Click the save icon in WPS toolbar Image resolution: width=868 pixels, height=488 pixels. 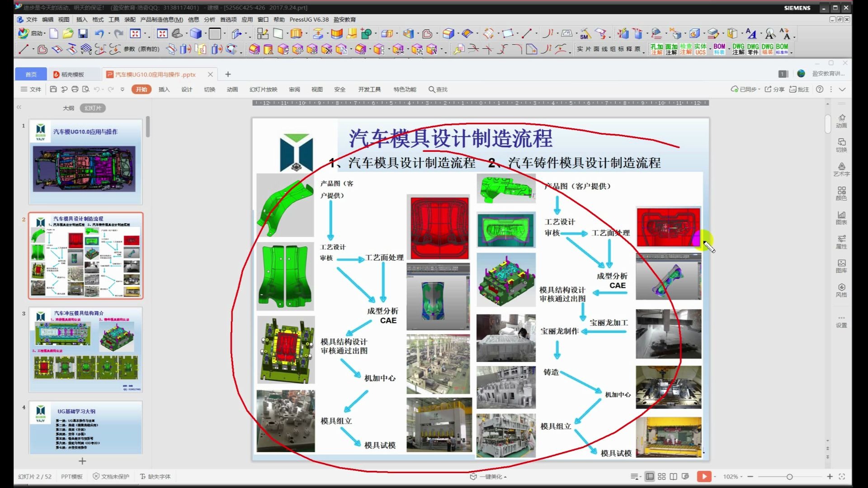point(53,89)
